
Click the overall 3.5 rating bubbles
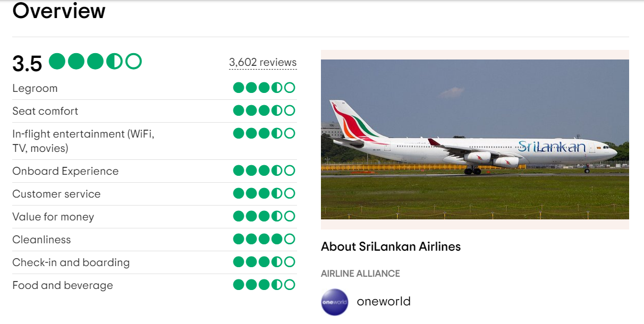click(x=96, y=62)
